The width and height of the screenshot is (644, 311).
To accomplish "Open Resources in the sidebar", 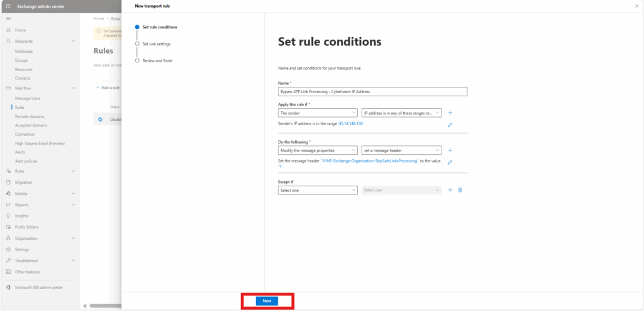I will point(24,69).
